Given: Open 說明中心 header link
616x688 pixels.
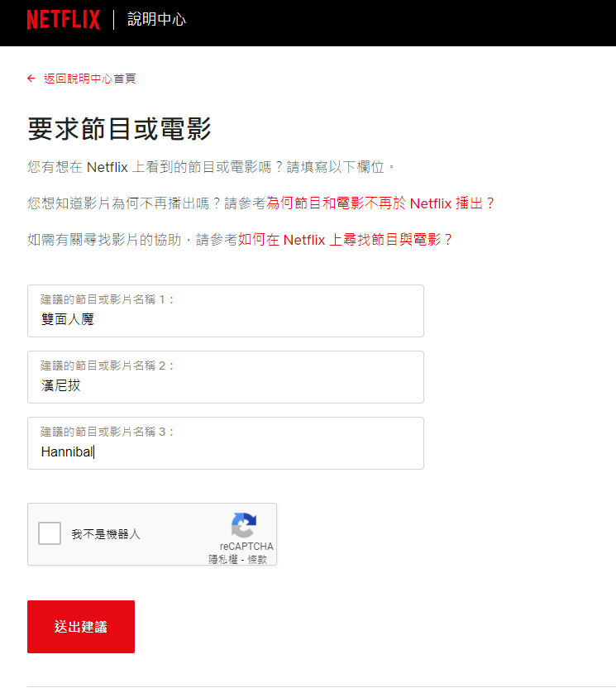Looking at the screenshot, I should [156, 20].
